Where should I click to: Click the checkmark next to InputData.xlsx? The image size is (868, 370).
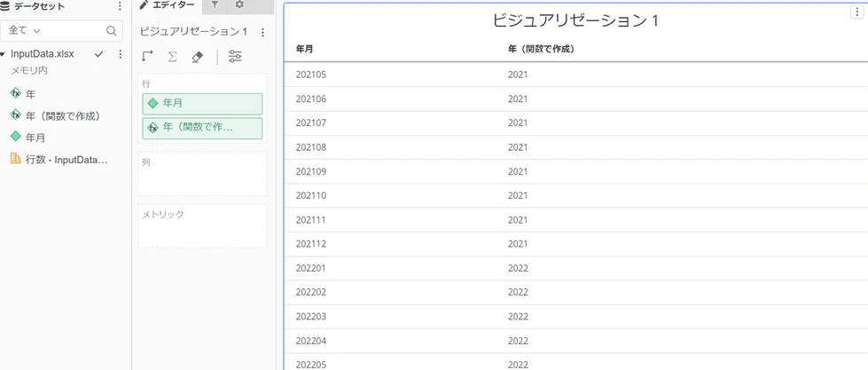pos(99,54)
